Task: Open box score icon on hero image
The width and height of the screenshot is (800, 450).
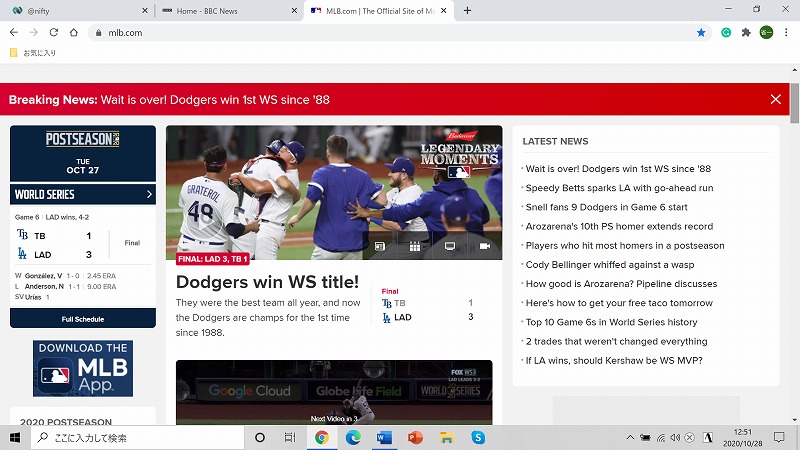Action: pyautogui.click(x=379, y=246)
